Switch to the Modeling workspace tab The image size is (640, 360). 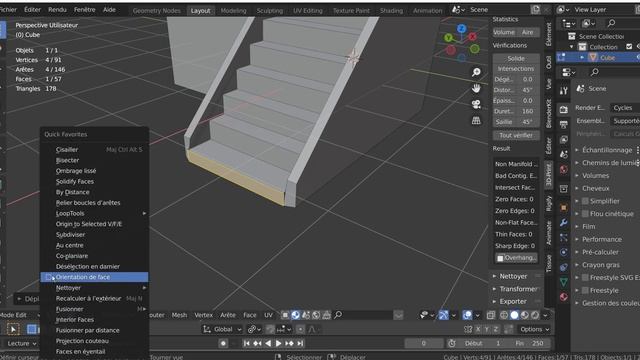pos(233,11)
